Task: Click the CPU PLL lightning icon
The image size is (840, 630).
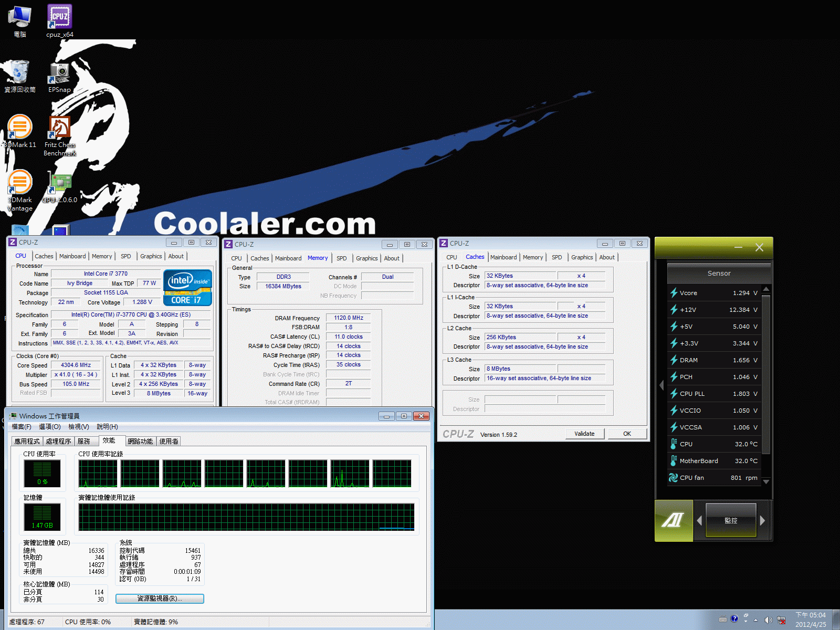Action: pyautogui.click(x=674, y=394)
